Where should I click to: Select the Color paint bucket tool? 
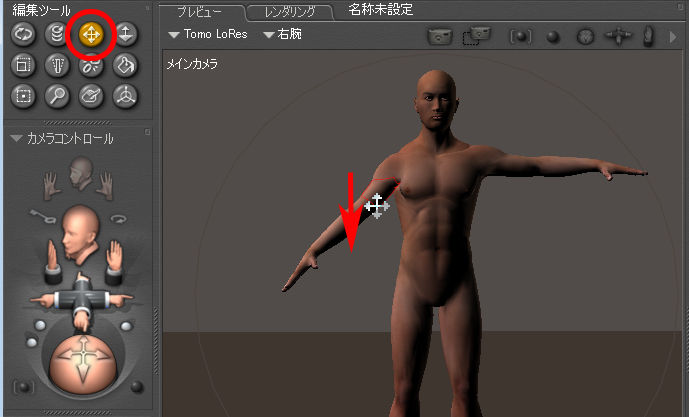point(125,65)
